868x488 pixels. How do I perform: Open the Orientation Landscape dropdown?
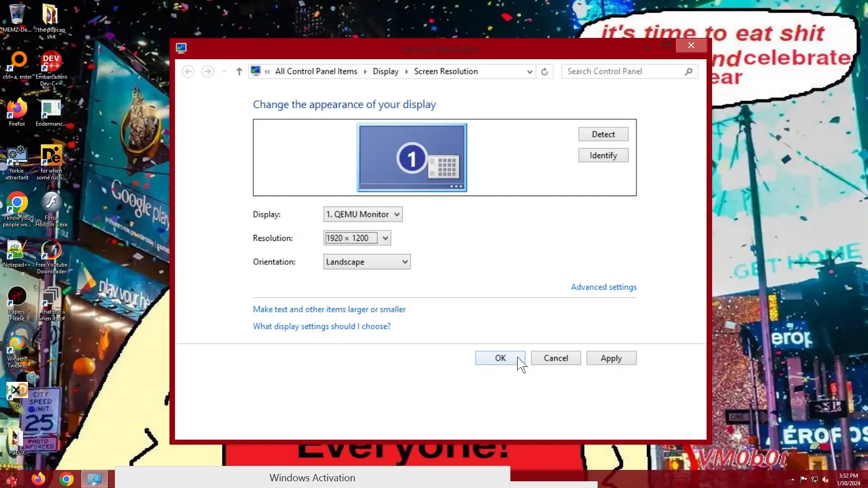(x=367, y=262)
